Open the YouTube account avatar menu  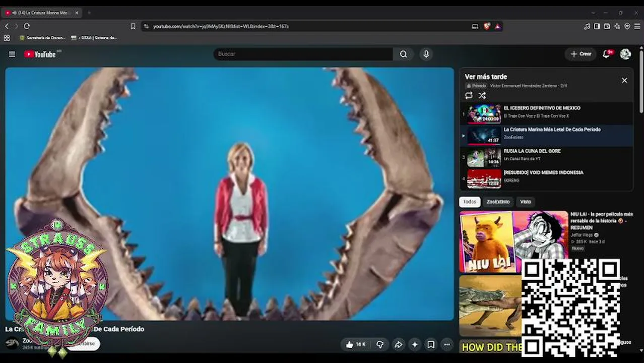(x=625, y=54)
